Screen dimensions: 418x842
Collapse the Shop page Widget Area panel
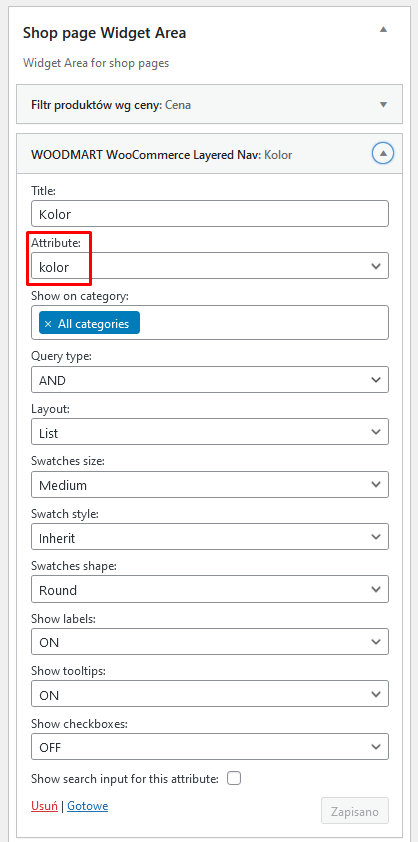383,30
